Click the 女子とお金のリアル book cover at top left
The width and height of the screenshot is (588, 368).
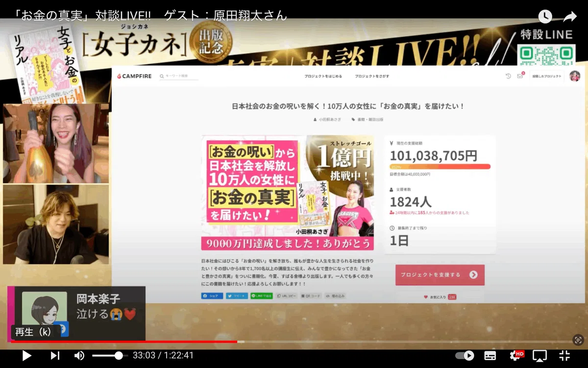click(x=48, y=64)
